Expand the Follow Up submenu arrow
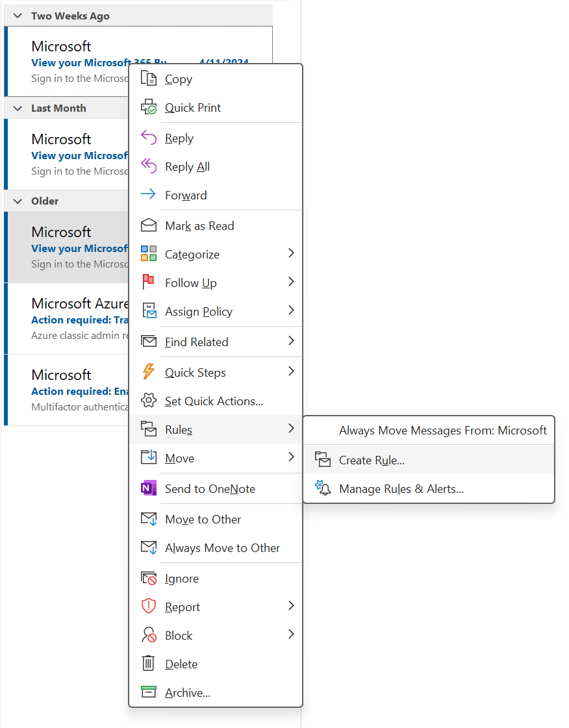 [291, 281]
